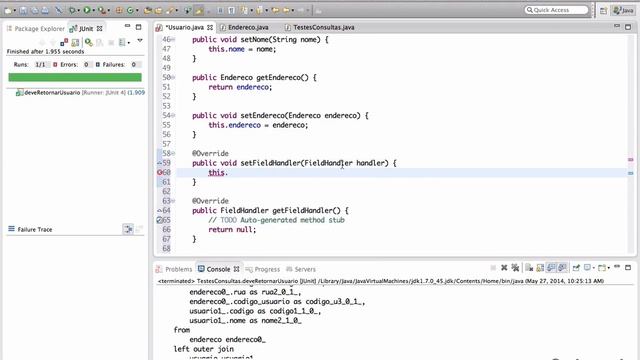
Task: Click the red error mark in overview ruler
Action: point(631,160)
